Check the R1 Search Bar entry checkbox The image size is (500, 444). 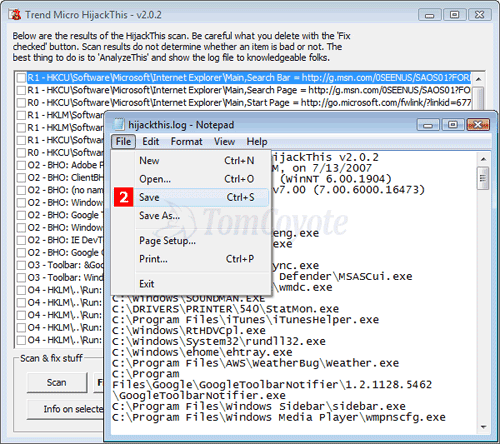click(x=21, y=78)
